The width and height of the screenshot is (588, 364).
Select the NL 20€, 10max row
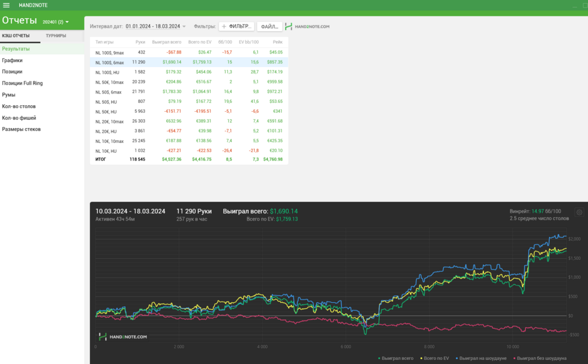pyautogui.click(x=189, y=121)
